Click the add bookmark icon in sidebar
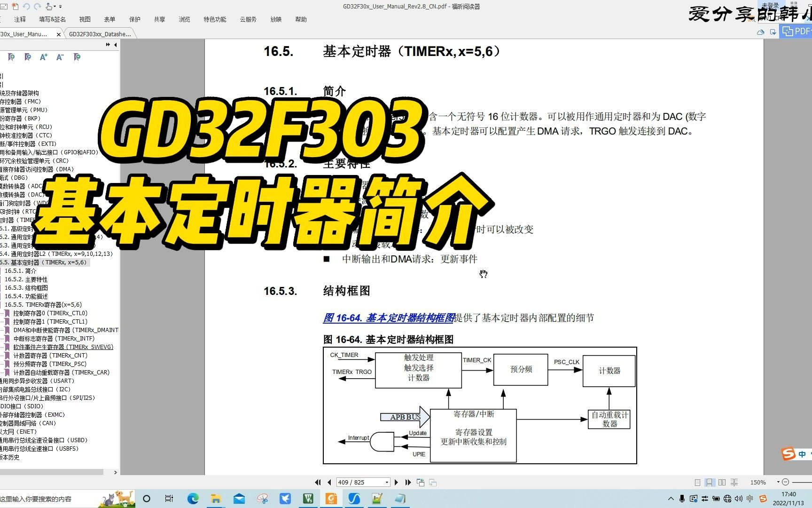Viewport: 812px width, 508px height. (11, 57)
